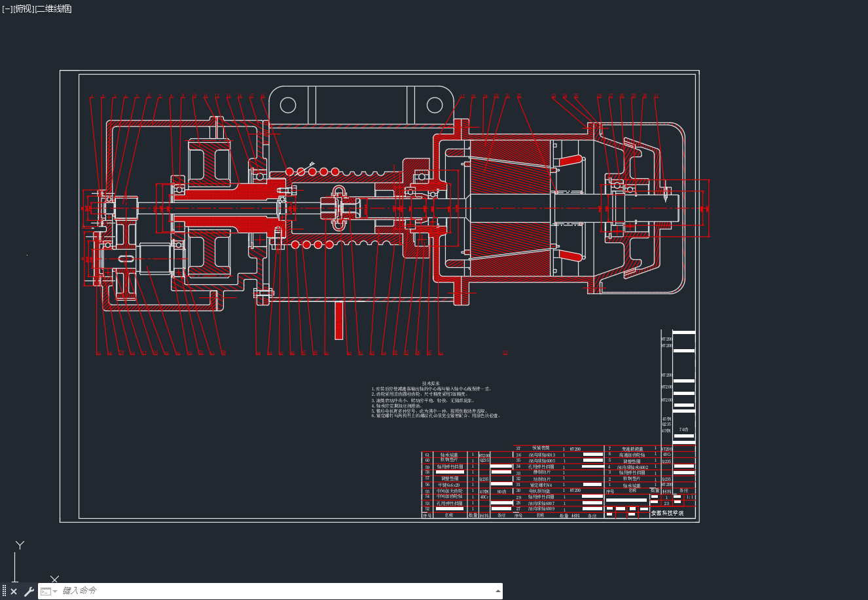Select the 技术要求 heading text

click(x=431, y=383)
